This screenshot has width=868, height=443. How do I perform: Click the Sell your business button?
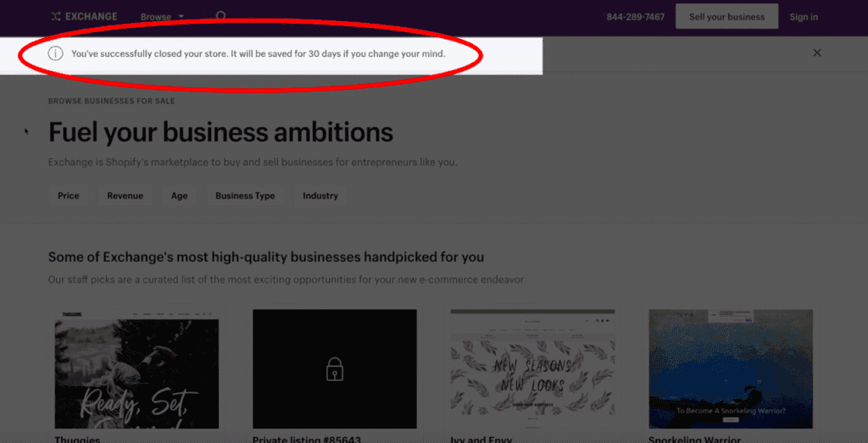click(726, 17)
